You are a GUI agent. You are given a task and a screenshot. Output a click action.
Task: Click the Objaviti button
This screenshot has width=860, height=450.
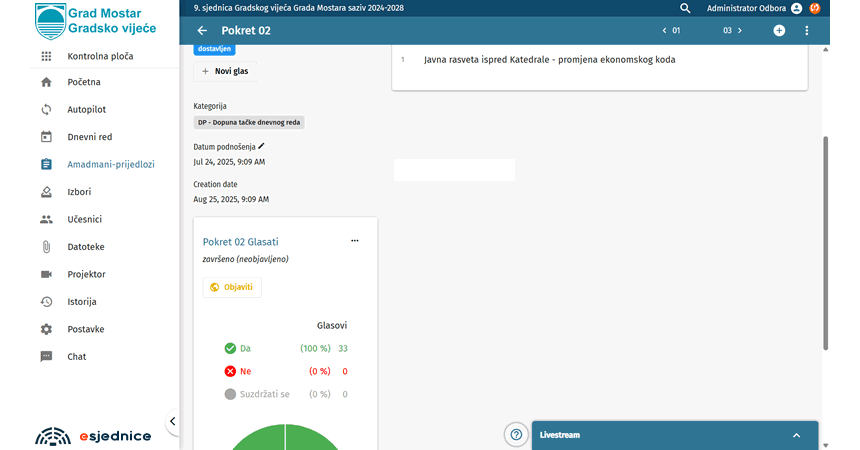pyautogui.click(x=232, y=287)
